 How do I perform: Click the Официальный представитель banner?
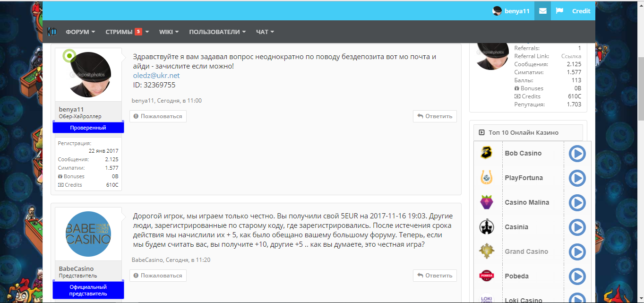88,290
